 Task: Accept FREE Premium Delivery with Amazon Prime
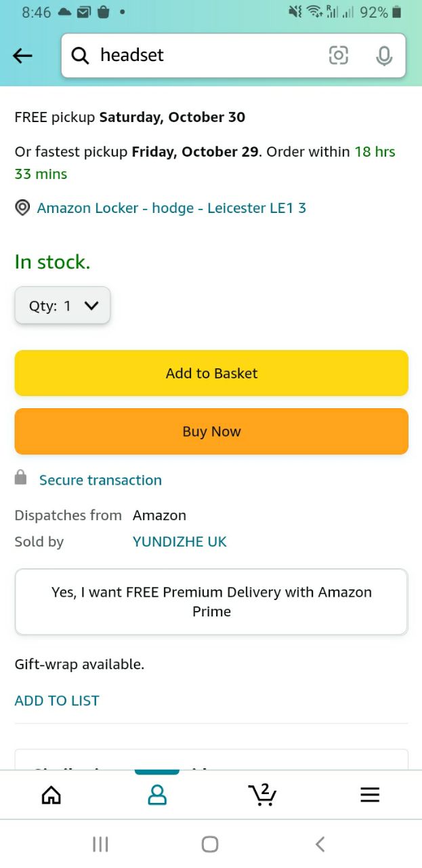[211, 601]
